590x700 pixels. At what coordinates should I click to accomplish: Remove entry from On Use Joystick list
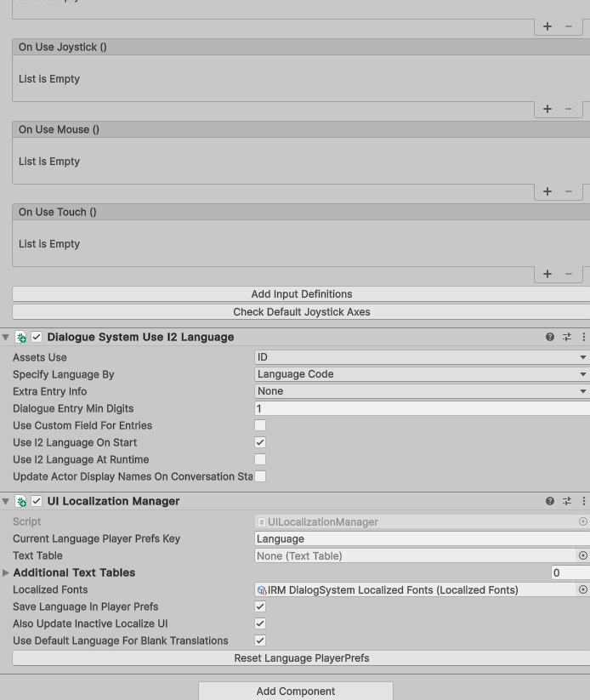[x=569, y=109]
